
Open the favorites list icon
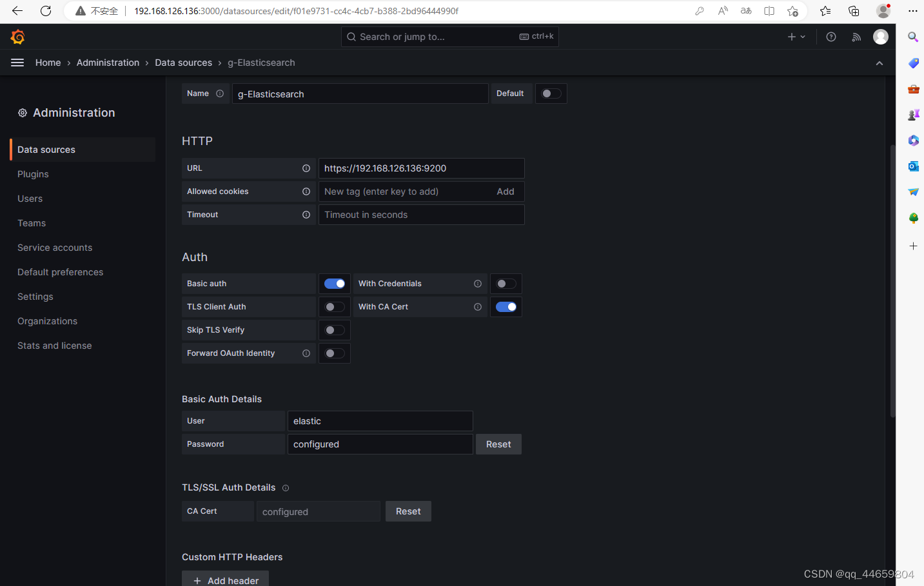click(x=825, y=11)
